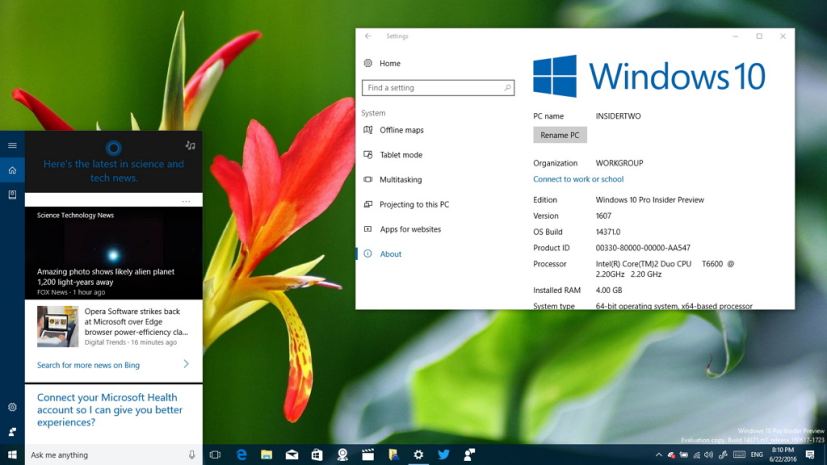Open the Windows Start menu
This screenshot has width=827, height=465.
coord(12,454)
